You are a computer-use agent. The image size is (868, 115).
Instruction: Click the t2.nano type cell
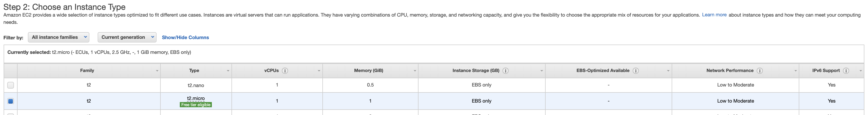(196, 85)
